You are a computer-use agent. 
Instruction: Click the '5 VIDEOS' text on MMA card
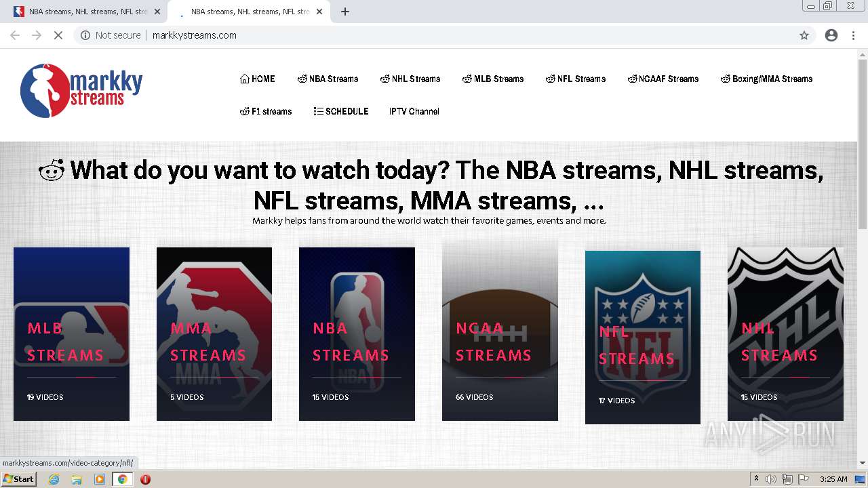[187, 397]
